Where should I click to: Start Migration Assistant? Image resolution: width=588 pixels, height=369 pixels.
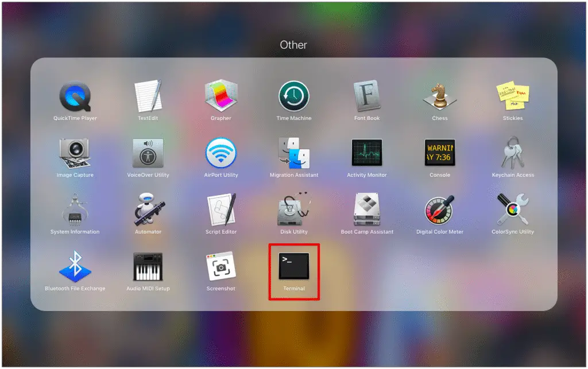[293, 154]
